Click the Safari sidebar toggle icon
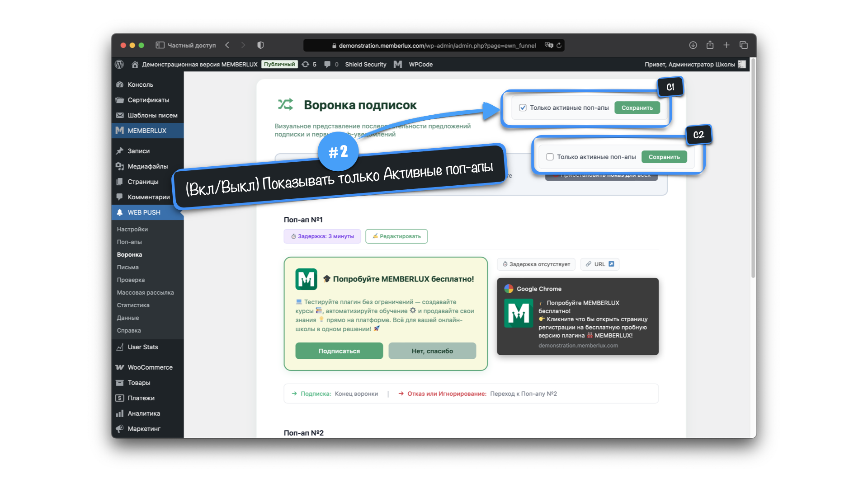The width and height of the screenshot is (868, 488). 160,45
